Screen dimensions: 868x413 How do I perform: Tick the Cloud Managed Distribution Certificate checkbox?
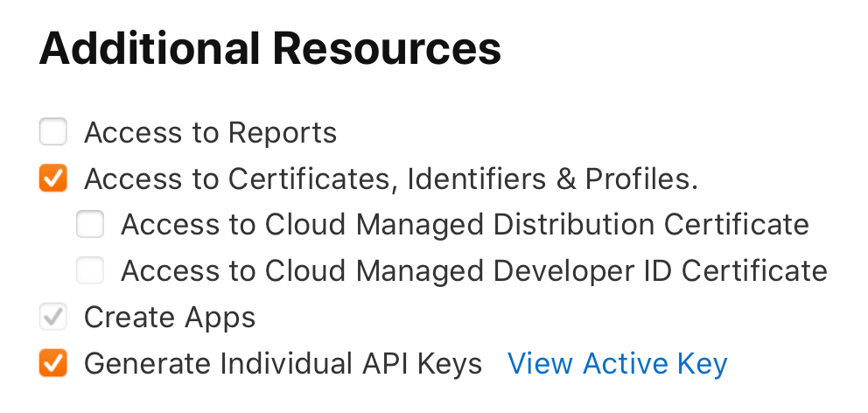(x=90, y=225)
